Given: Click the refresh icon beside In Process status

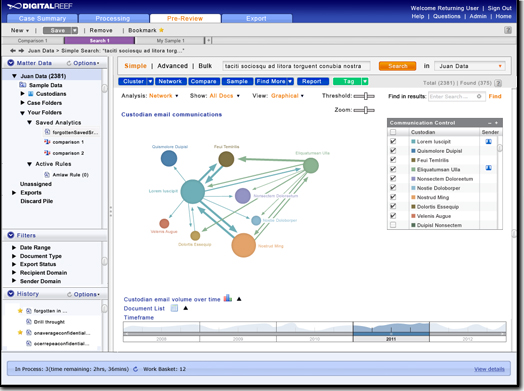Looking at the screenshot, I should pyautogui.click(x=136, y=369).
